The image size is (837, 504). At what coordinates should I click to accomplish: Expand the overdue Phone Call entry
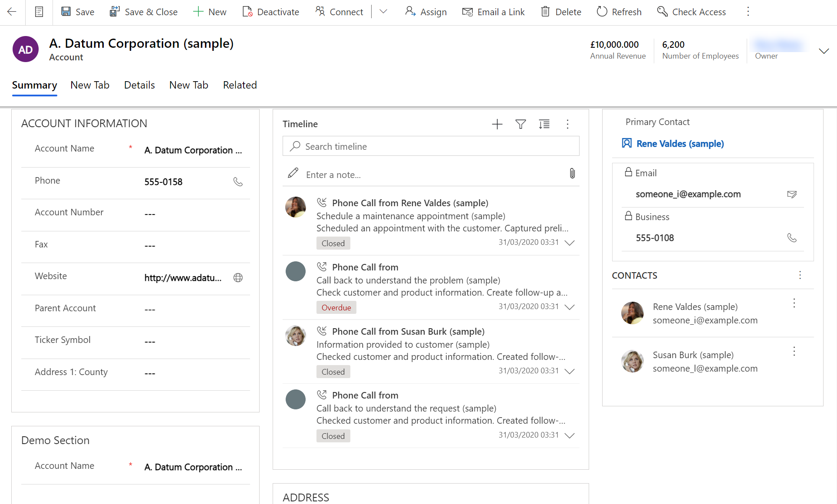pyautogui.click(x=569, y=307)
